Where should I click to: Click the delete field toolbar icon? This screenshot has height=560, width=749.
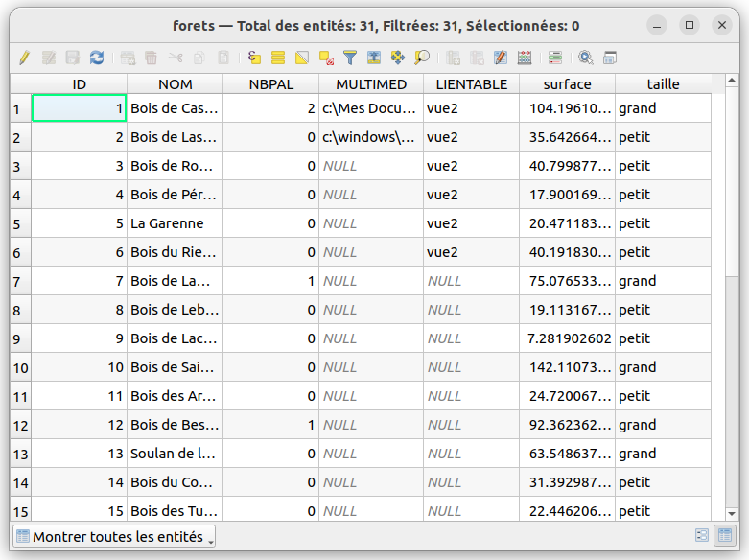coord(477,58)
